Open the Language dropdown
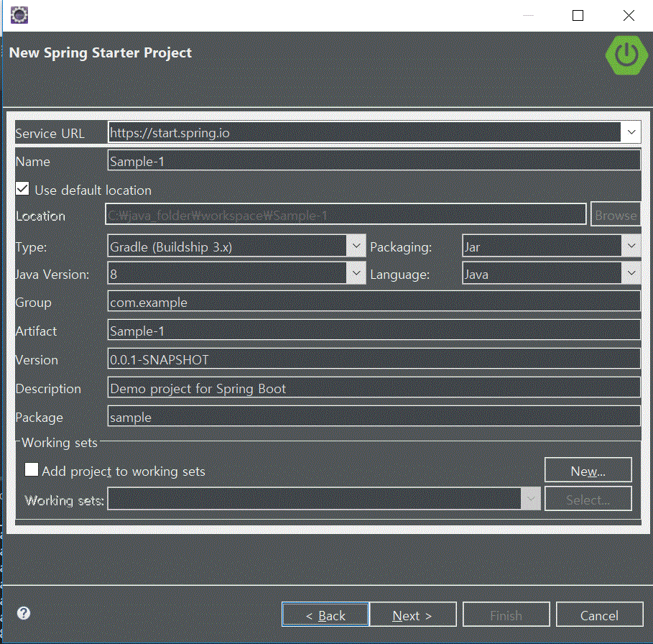 tap(552, 274)
